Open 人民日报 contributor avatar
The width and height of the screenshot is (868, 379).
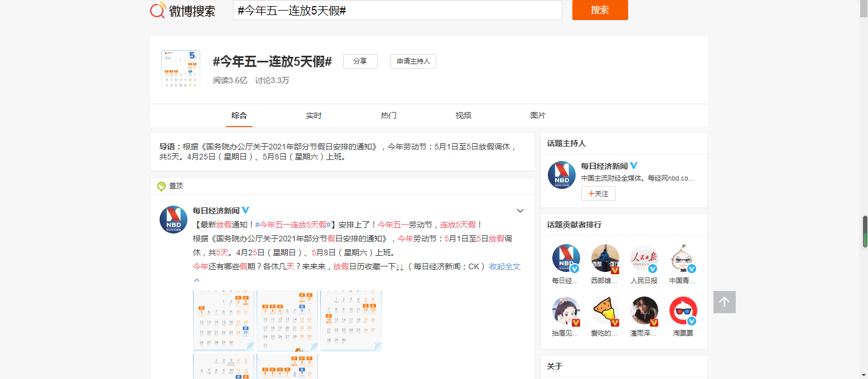pos(644,259)
